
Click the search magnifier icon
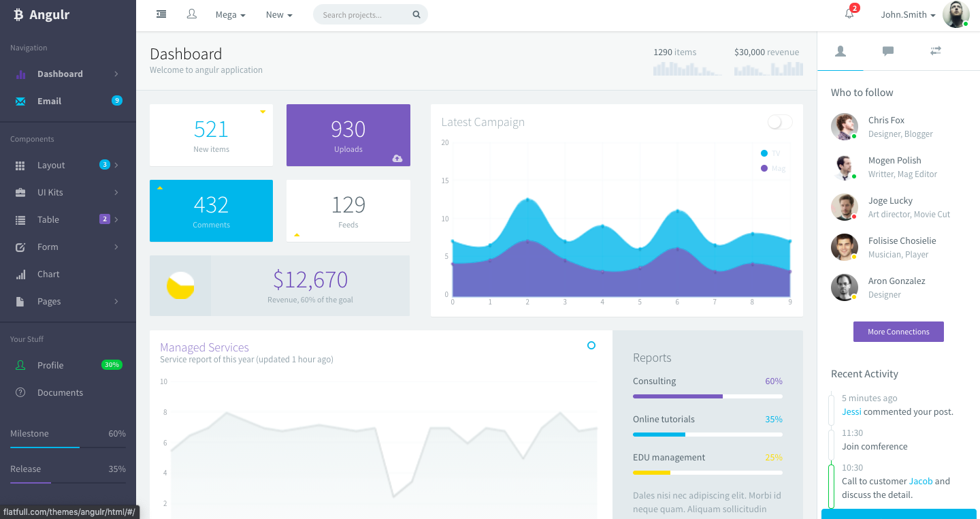[x=416, y=15]
